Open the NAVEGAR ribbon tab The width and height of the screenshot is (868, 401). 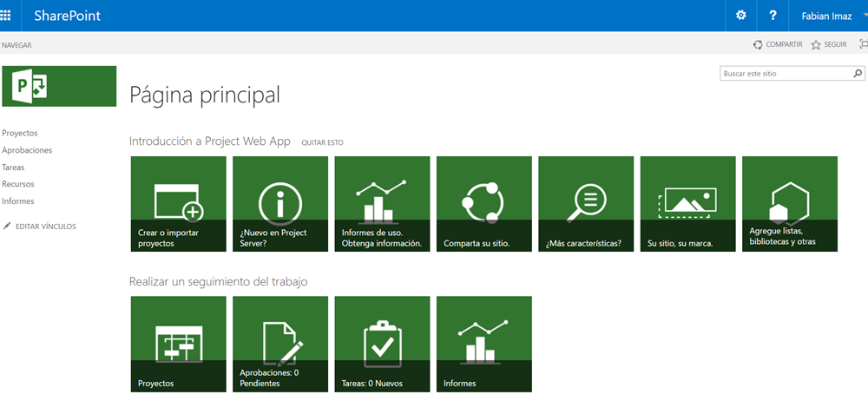point(16,45)
